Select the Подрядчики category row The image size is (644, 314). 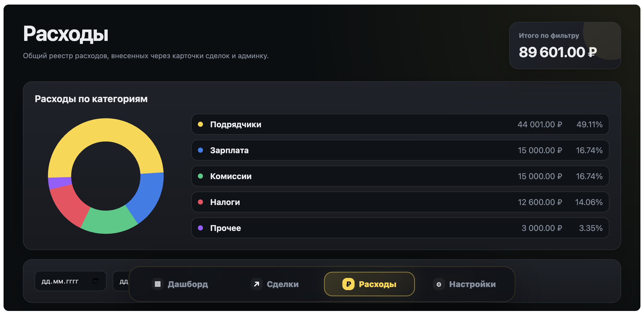point(400,124)
